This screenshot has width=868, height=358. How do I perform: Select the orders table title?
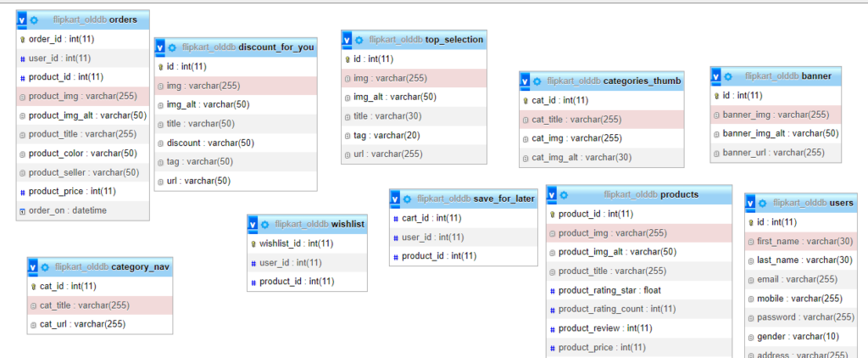click(95, 20)
